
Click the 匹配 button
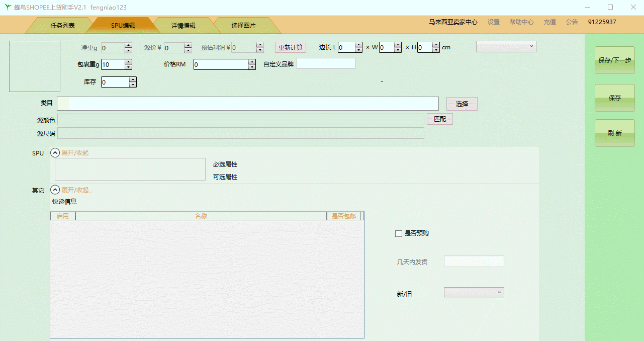(x=440, y=119)
